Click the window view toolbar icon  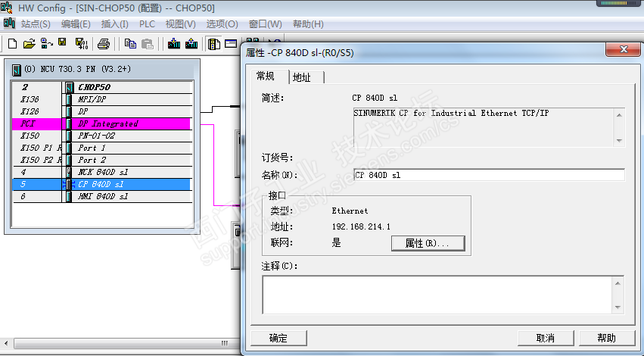(231, 43)
